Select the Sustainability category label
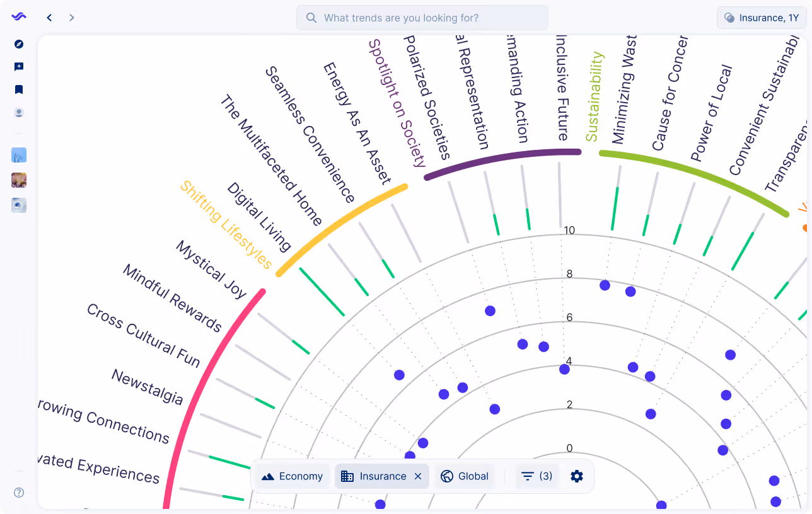Image resolution: width=812 pixels, height=514 pixels. point(594,96)
